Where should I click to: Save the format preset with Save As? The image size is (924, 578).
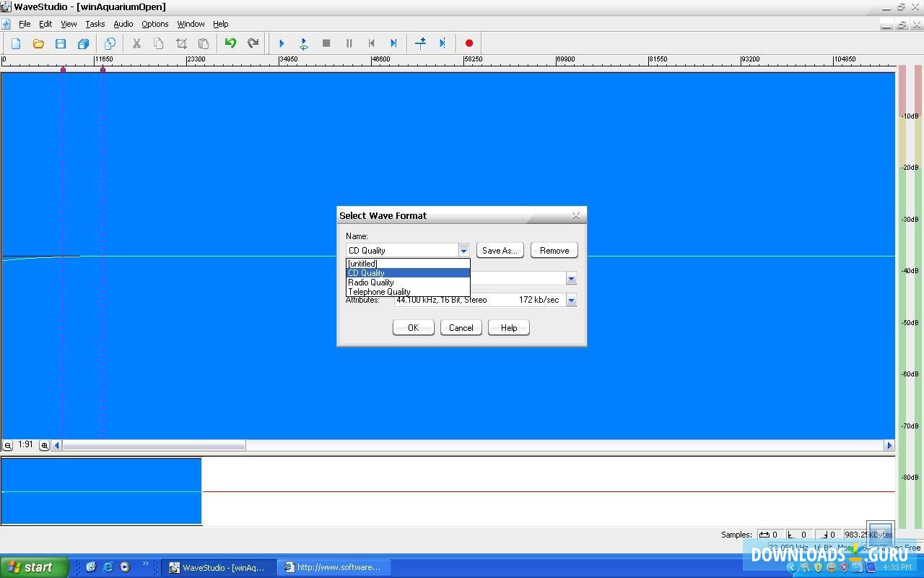500,250
